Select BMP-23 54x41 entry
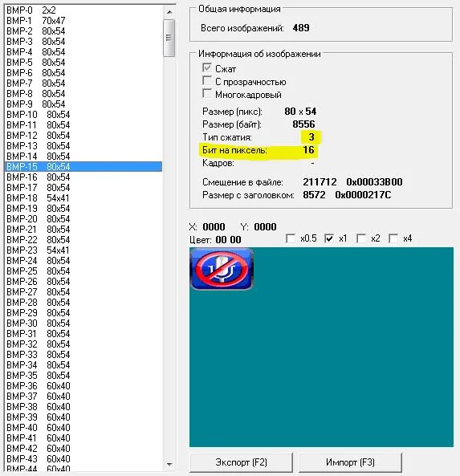 click(x=83, y=250)
